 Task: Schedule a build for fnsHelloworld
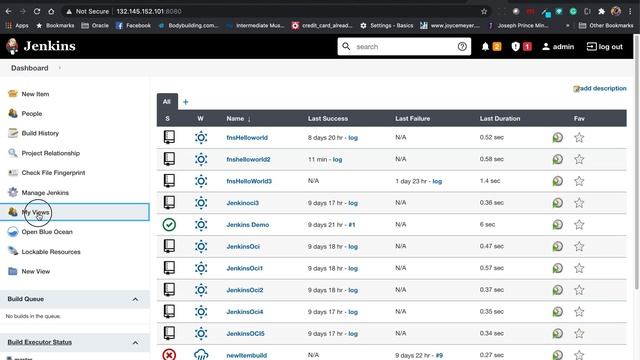558,138
